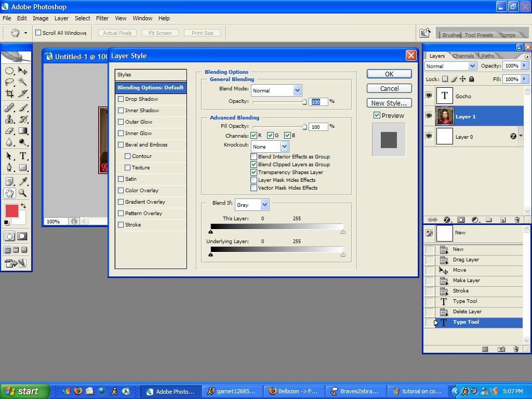The image size is (532, 399).
Task: Click the OK button
Action: (x=389, y=74)
